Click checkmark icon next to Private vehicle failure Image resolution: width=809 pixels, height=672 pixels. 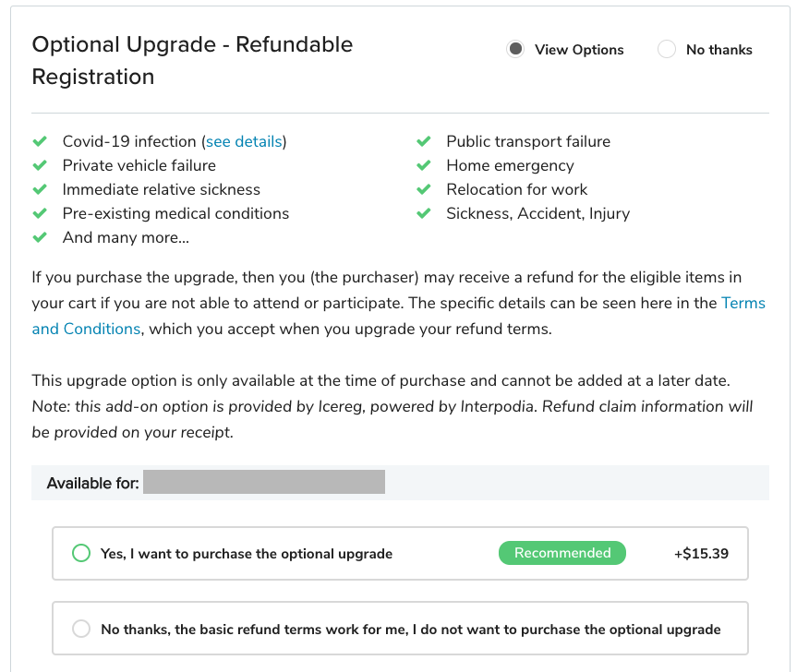point(40,165)
